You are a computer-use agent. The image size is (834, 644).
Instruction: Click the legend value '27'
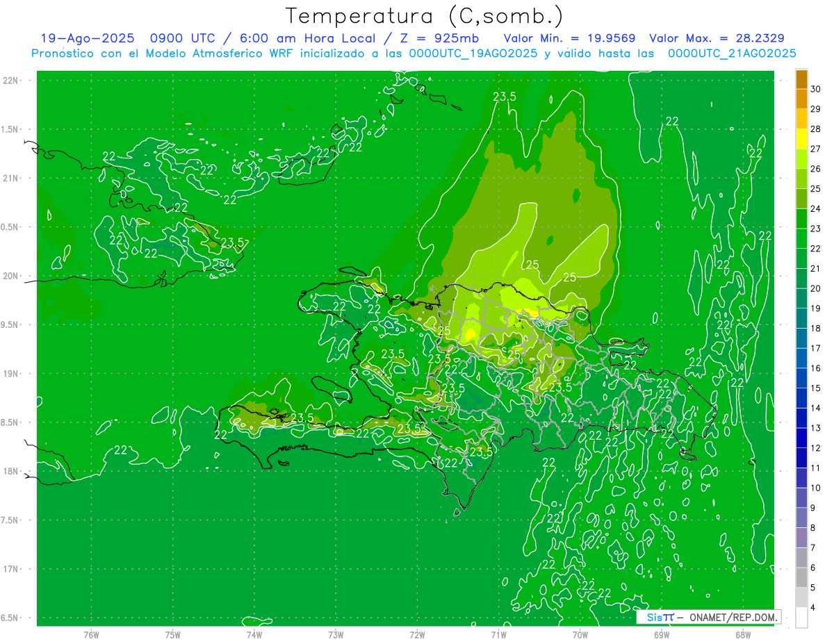tap(815, 149)
